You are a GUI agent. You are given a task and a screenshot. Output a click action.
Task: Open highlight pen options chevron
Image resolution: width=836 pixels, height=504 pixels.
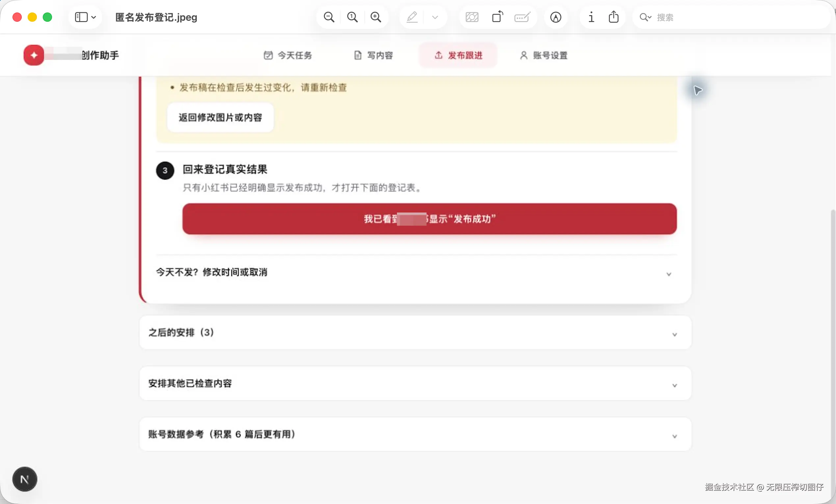pyautogui.click(x=435, y=17)
